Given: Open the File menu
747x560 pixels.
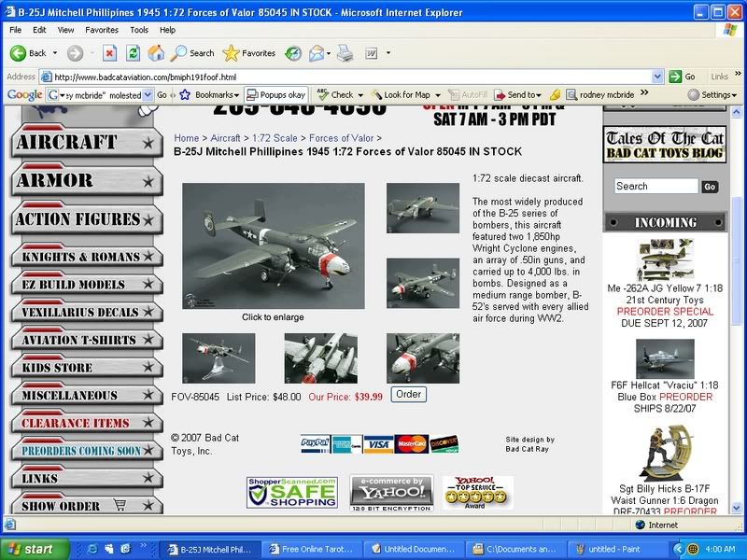Looking at the screenshot, I should [15, 30].
